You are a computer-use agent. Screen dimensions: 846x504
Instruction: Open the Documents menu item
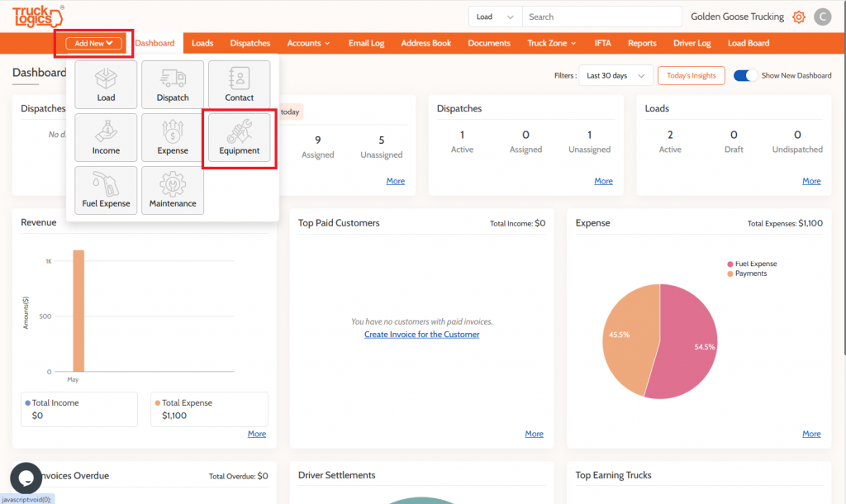(489, 43)
